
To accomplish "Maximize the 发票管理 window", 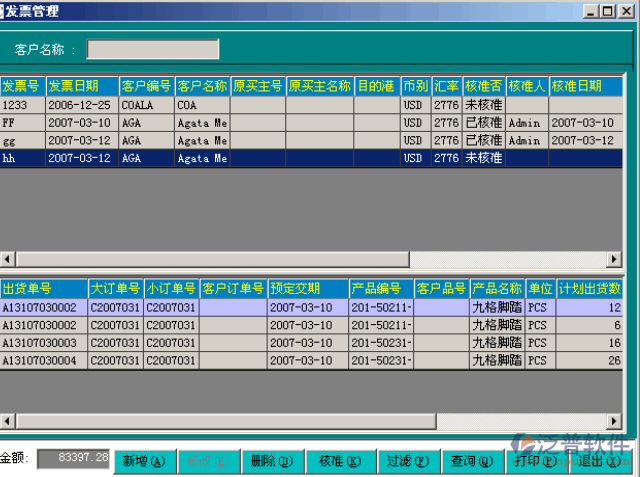I will (x=609, y=11).
